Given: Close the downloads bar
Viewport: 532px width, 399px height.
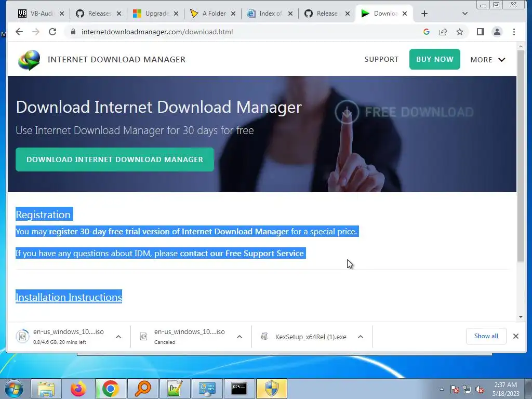Looking at the screenshot, I should (516, 336).
